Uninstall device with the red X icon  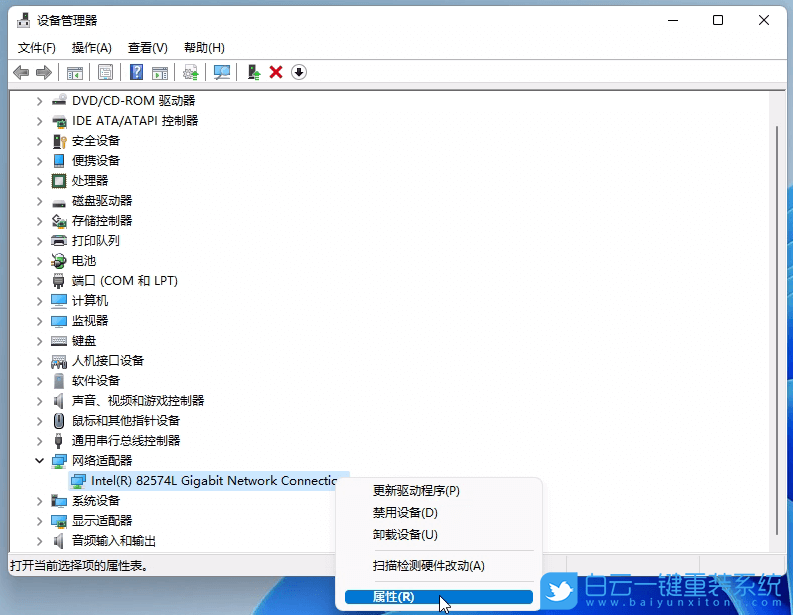[276, 72]
